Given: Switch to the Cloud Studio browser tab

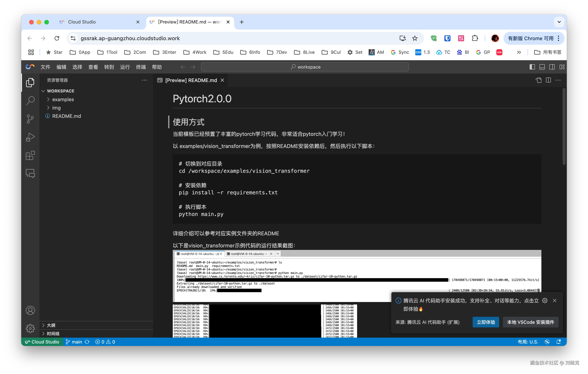Looking at the screenshot, I should click(82, 22).
